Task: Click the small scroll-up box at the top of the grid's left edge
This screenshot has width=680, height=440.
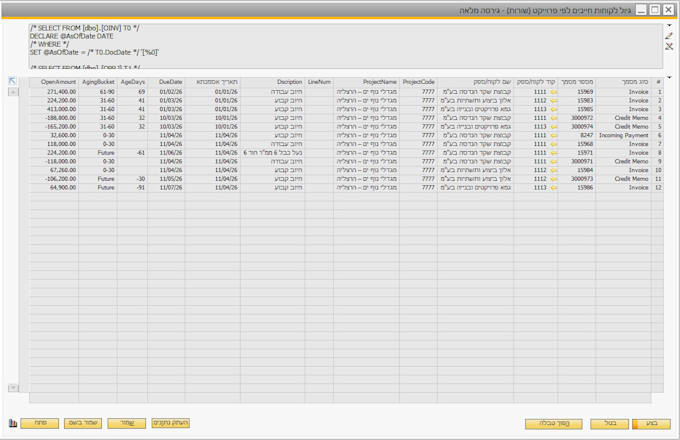Action: pos(13,92)
